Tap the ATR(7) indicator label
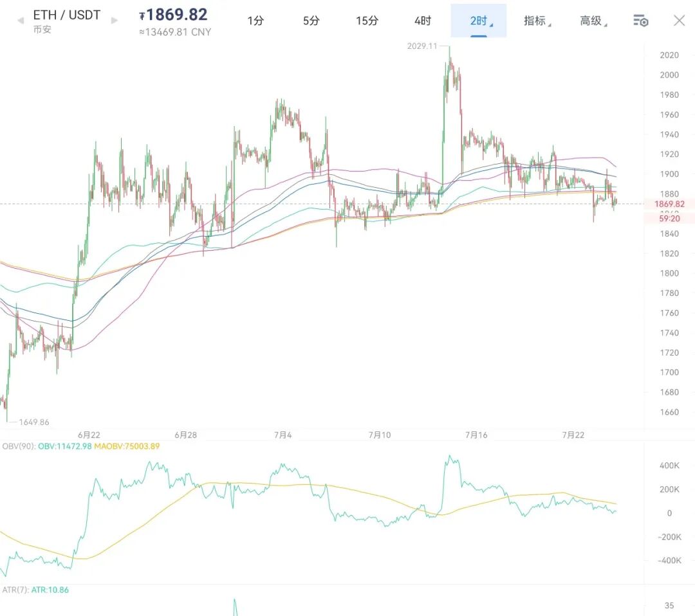This screenshot has height=616, width=695. pyautogui.click(x=15, y=590)
